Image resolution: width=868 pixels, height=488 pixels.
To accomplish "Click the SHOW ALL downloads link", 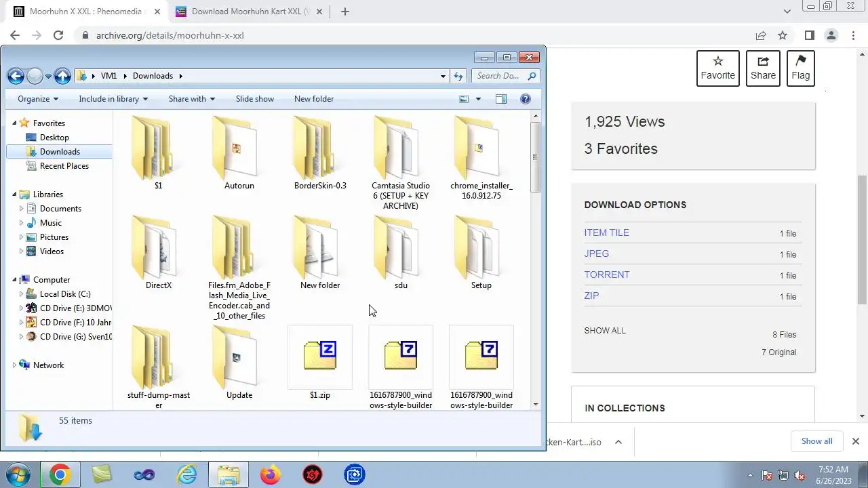I will (605, 331).
